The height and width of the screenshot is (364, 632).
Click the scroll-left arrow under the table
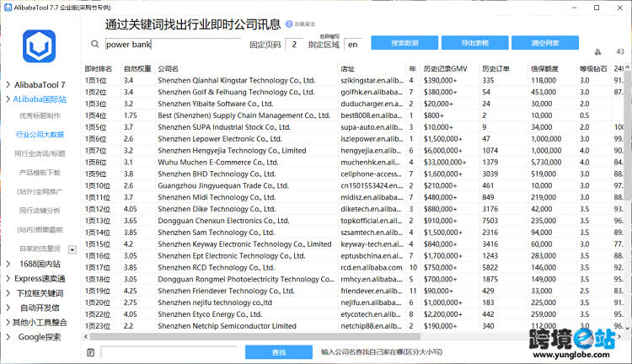click(86, 336)
